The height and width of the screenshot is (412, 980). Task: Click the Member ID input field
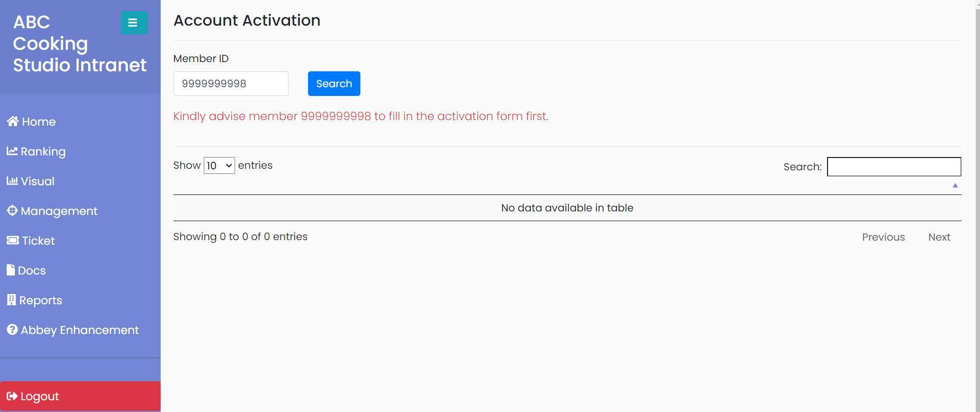(231, 84)
